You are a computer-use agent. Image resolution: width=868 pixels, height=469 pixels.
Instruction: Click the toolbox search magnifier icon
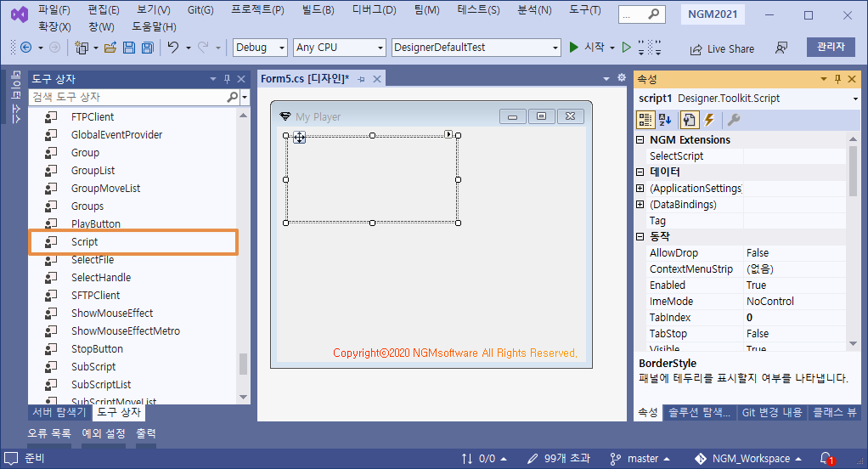(x=233, y=97)
